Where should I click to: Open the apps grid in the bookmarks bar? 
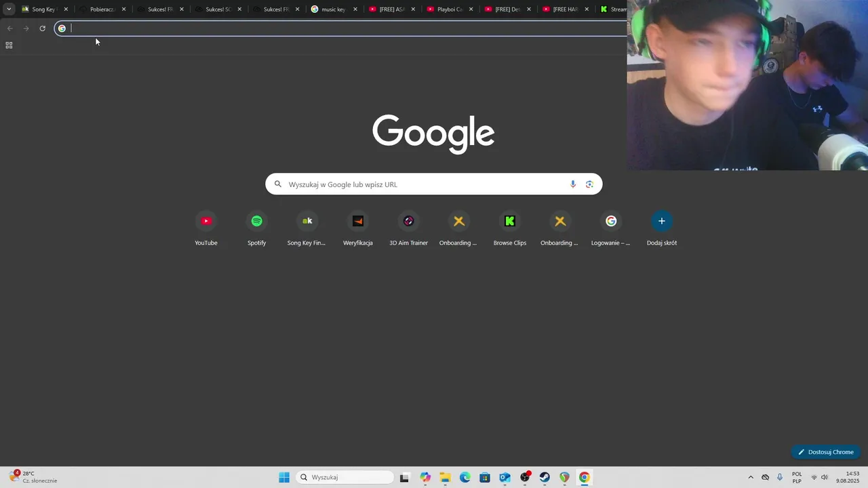[9, 45]
